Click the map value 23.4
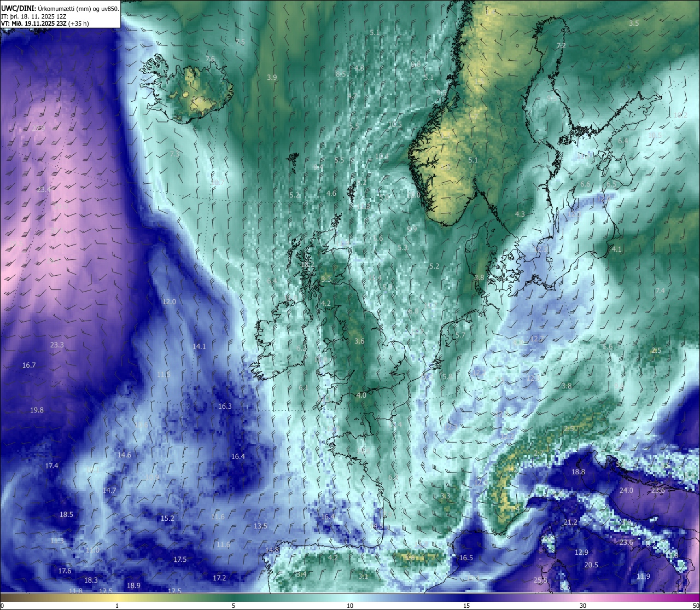Screen dimensions: 700x610 44,190
